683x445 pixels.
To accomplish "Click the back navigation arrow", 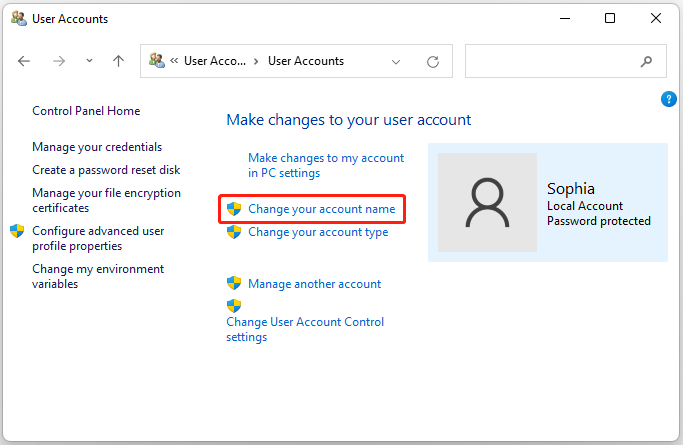I will coord(24,61).
